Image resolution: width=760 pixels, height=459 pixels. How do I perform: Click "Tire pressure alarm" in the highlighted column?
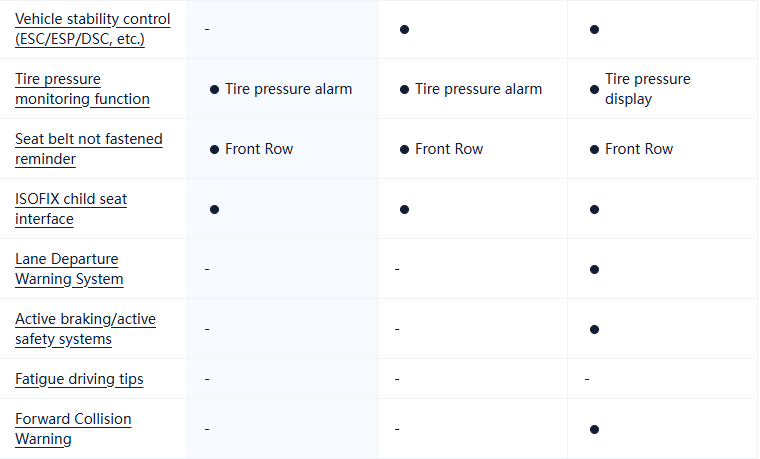click(288, 89)
